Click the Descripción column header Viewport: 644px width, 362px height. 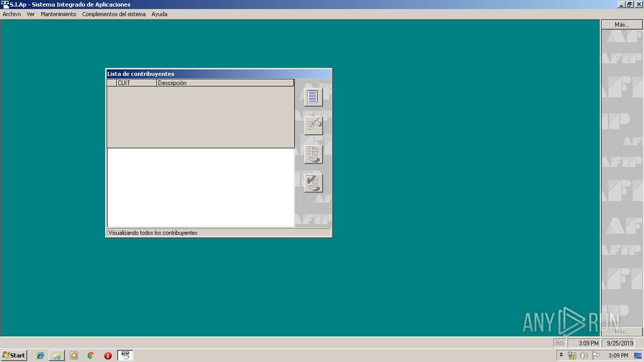225,83
